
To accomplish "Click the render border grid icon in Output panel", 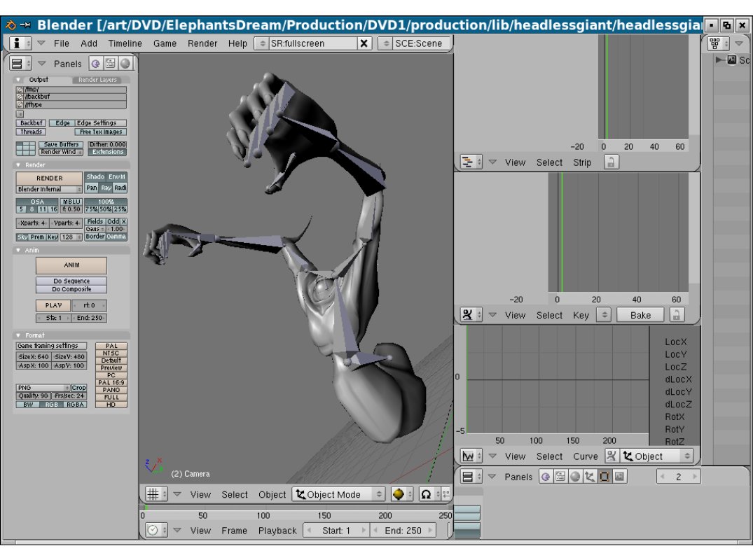I will click(x=25, y=148).
